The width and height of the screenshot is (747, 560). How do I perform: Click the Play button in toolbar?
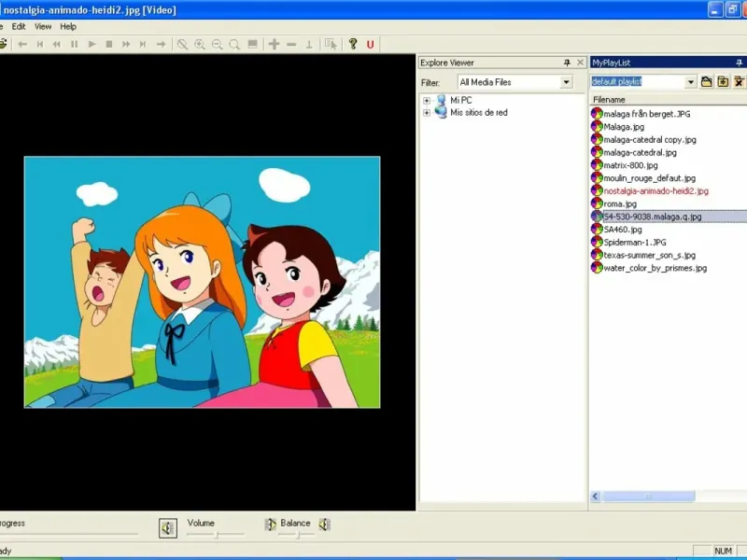click(x=92, y=44)
